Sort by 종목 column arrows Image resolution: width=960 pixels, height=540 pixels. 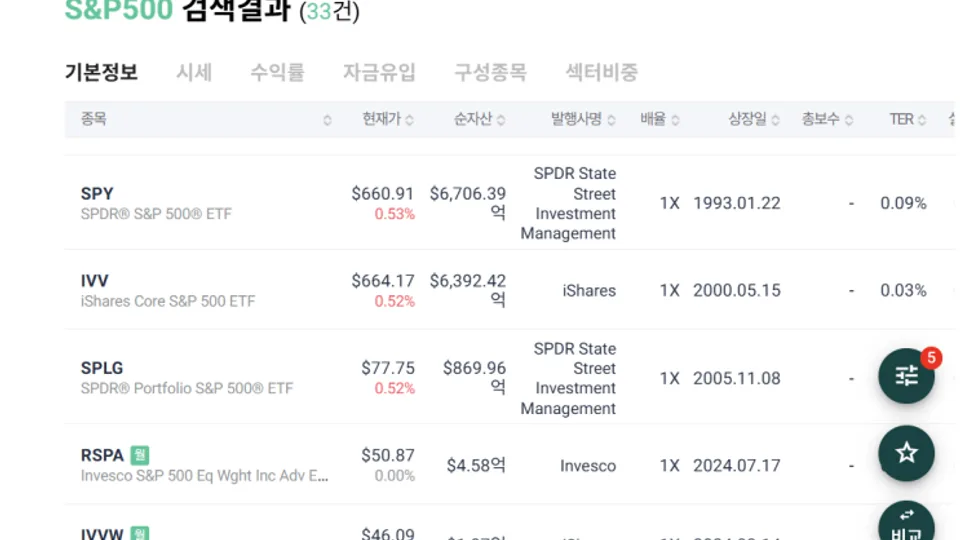pos(328,120)
